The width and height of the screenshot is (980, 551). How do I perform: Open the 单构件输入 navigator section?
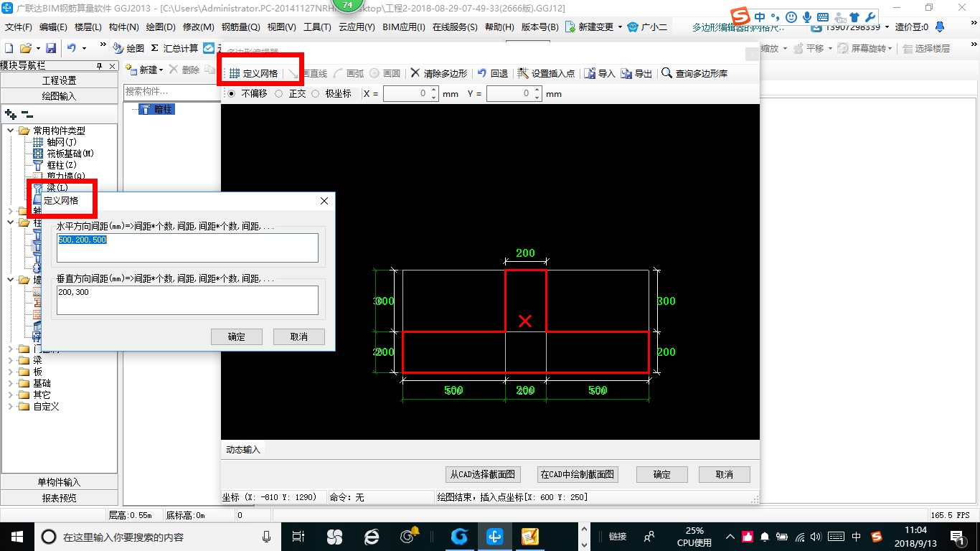60,482
